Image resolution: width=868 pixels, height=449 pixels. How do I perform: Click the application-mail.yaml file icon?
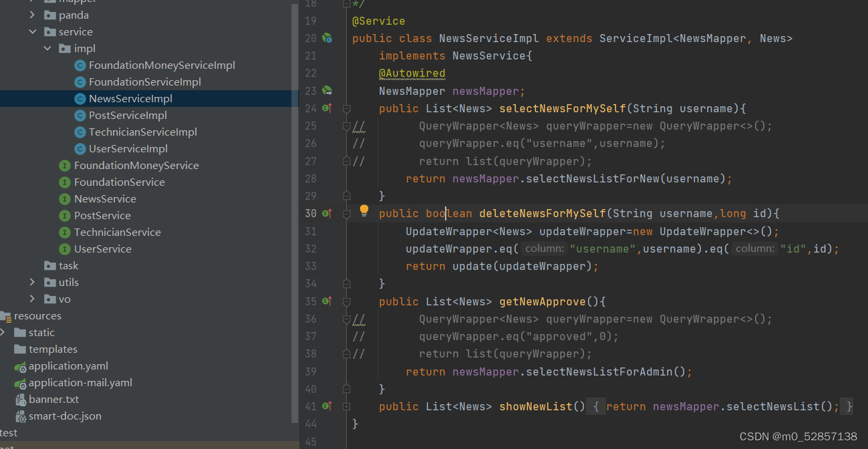click(21, 382)
